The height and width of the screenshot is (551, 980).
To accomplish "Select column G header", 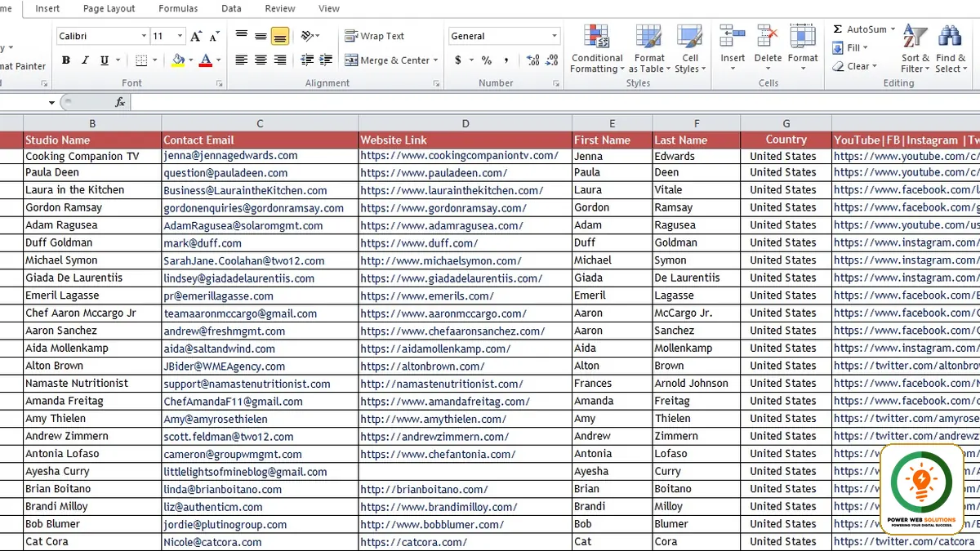I will tap(786, 123).
